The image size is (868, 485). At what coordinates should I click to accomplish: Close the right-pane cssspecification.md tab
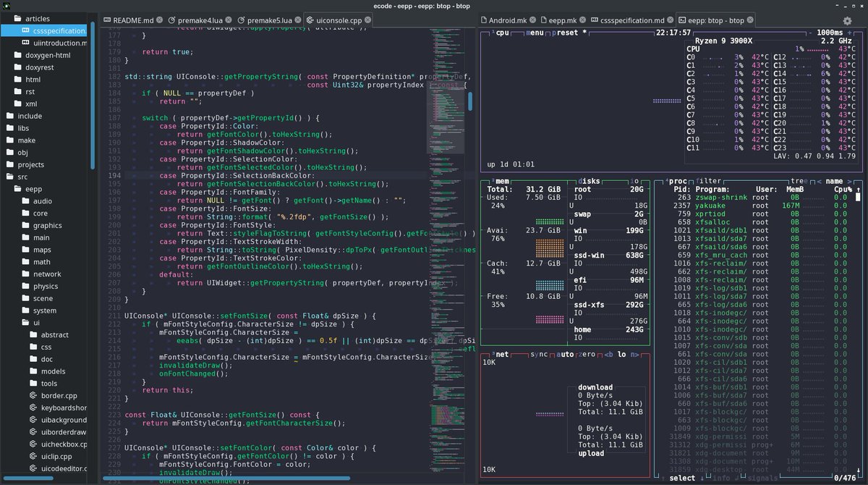click(x=671, y=20)
